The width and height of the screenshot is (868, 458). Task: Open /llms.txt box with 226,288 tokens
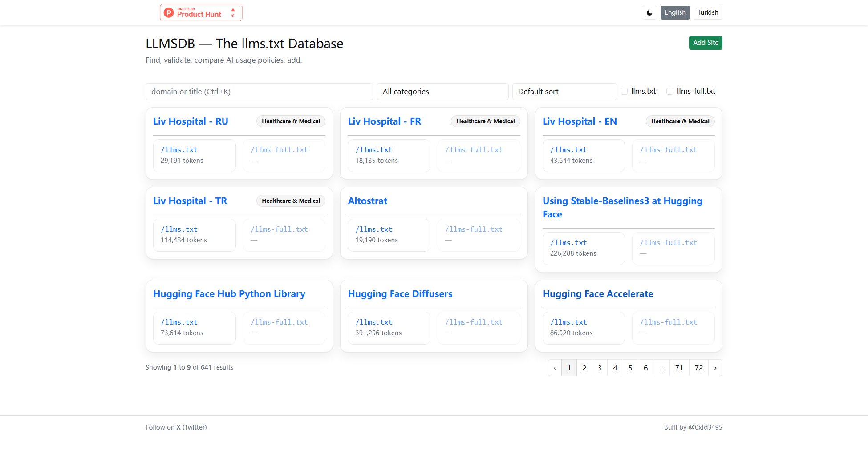[x=584, y=249]
